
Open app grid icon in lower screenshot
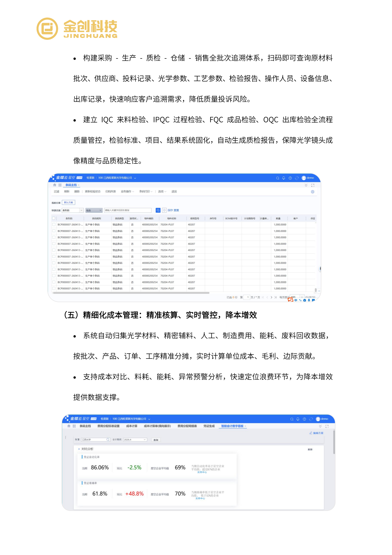(74, 426)
